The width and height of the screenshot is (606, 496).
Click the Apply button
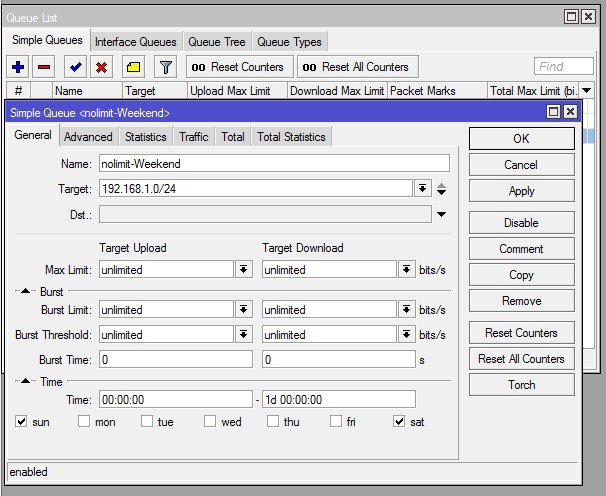pos(521,191)
